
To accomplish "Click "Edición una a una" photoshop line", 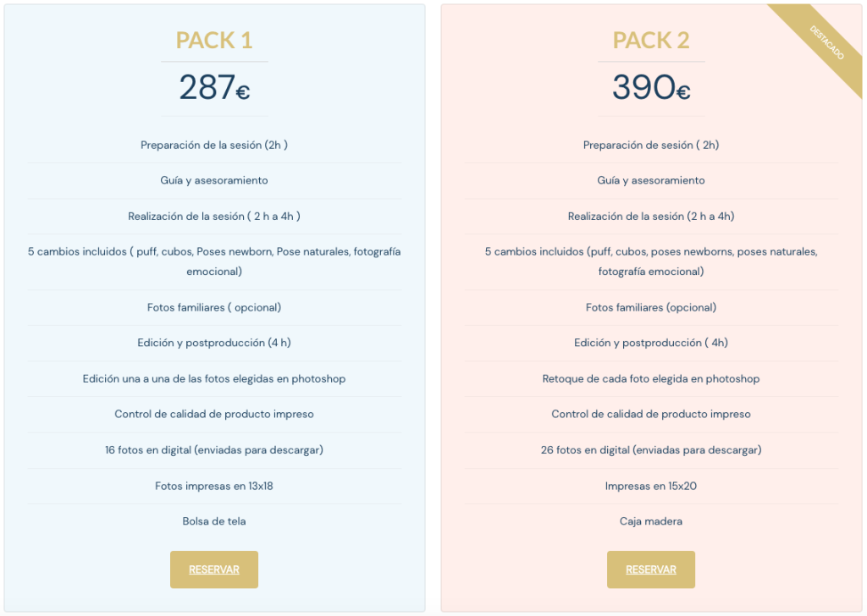I will point(214,379).
